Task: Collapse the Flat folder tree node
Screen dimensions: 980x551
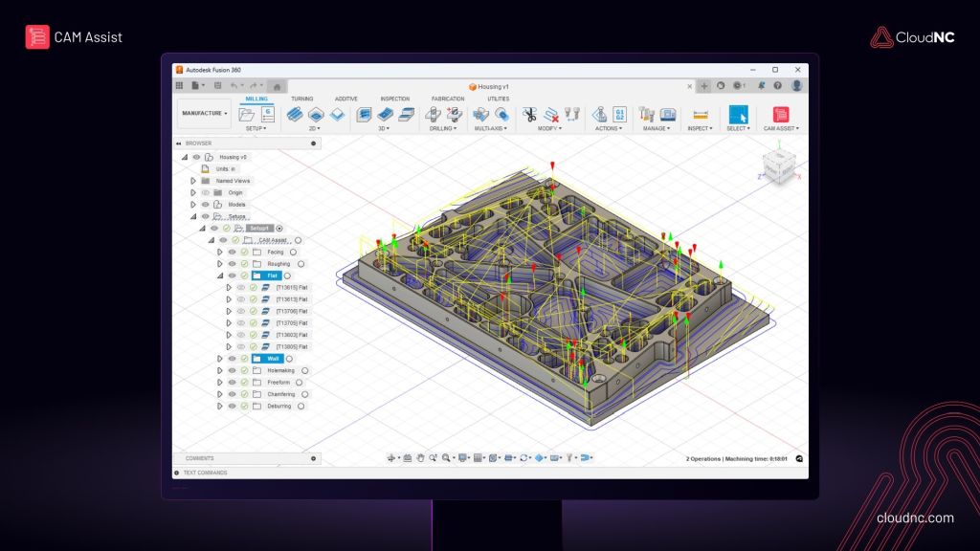Action: click(x=219, y=275)
